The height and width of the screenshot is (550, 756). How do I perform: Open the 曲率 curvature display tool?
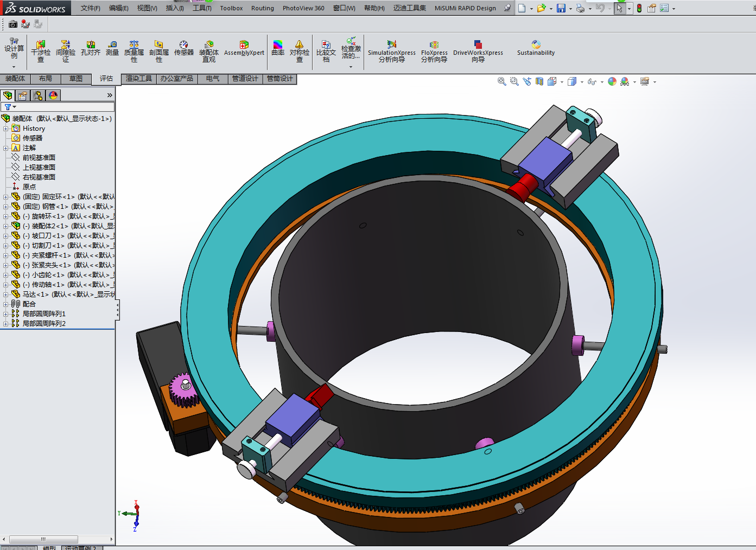pos(278,48)
